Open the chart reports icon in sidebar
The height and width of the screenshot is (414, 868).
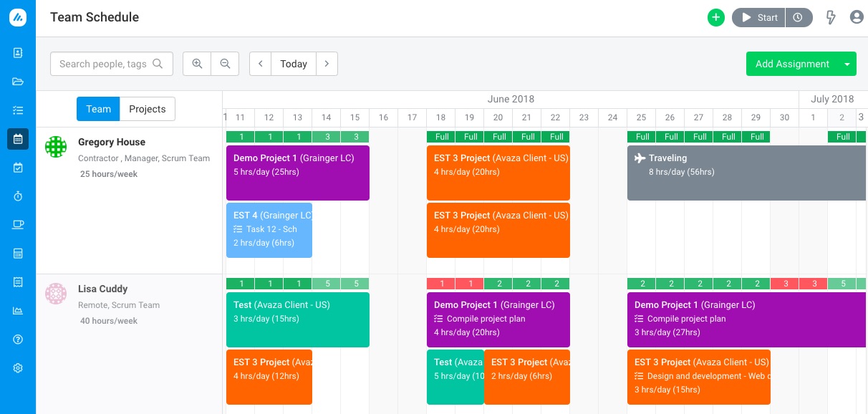tap(18, 310)
